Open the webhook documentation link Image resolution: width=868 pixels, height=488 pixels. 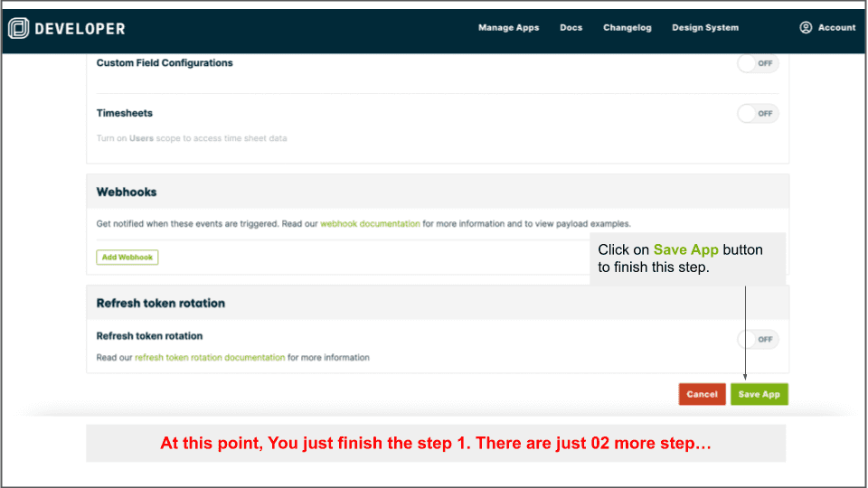(370, 223)
